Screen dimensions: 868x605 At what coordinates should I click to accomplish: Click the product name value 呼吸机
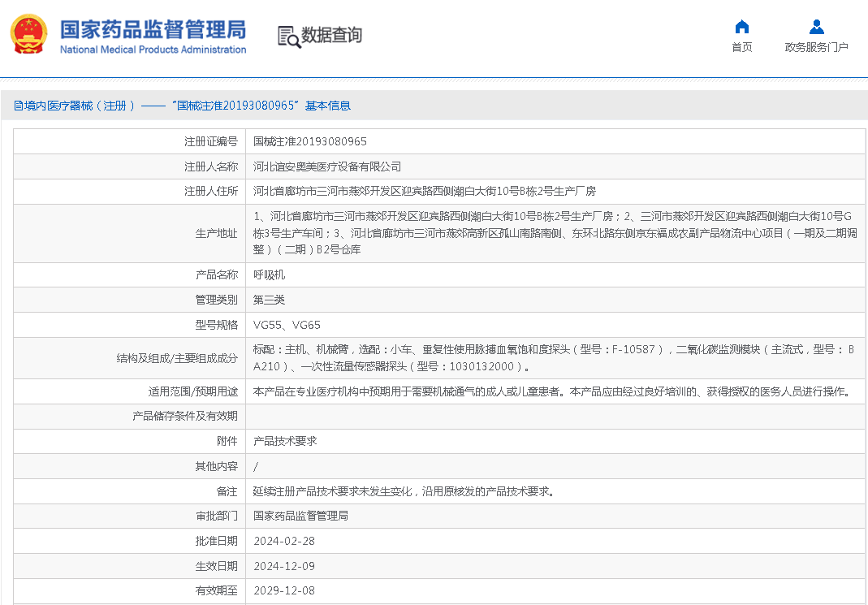click(269, 274)
